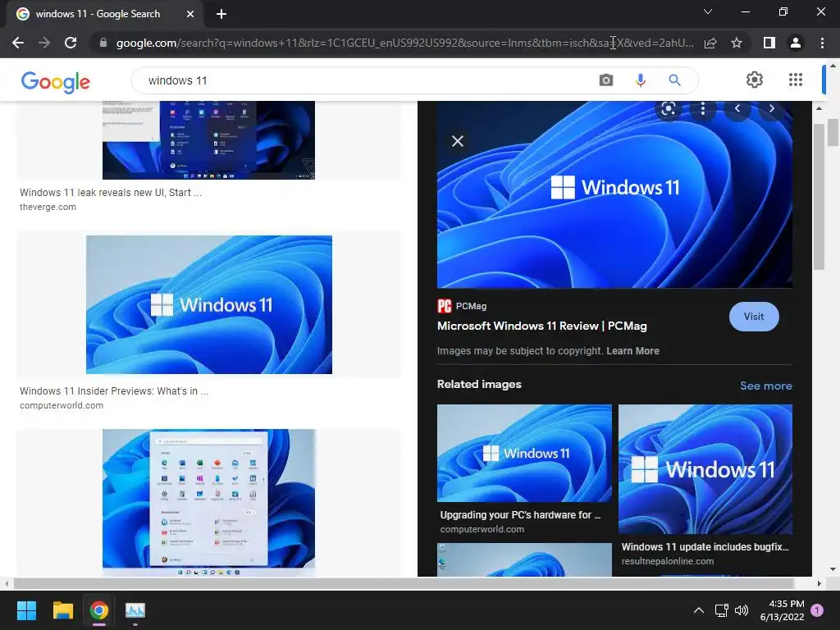Open File Explorer from taskbar

[62, 610]
